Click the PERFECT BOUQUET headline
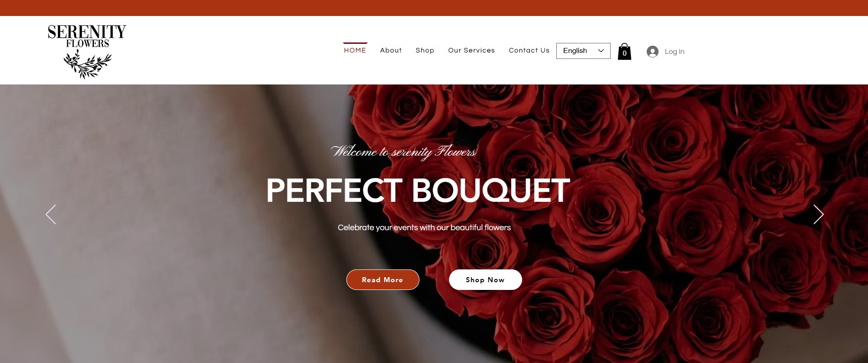This screenshot has width=868, height=363. (x=418, y=190)
